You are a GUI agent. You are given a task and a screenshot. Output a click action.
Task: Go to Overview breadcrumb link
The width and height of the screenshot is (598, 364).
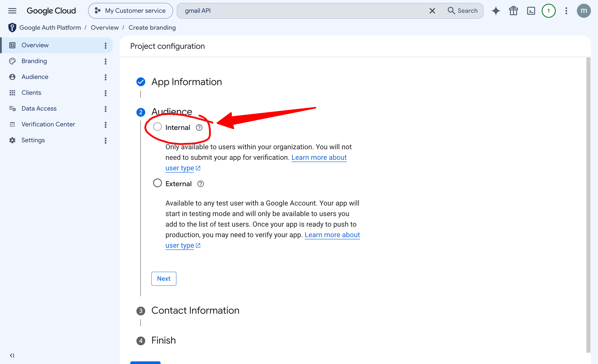coord(105,28)
